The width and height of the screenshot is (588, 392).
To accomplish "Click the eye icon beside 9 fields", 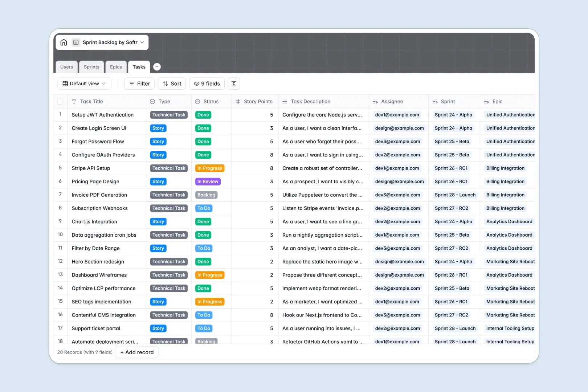I will 196,83.
